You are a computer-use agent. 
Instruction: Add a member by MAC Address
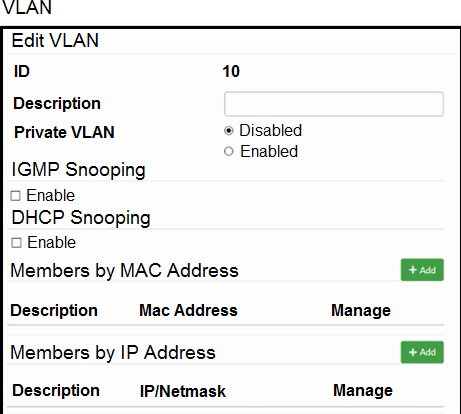pos(422,270)
